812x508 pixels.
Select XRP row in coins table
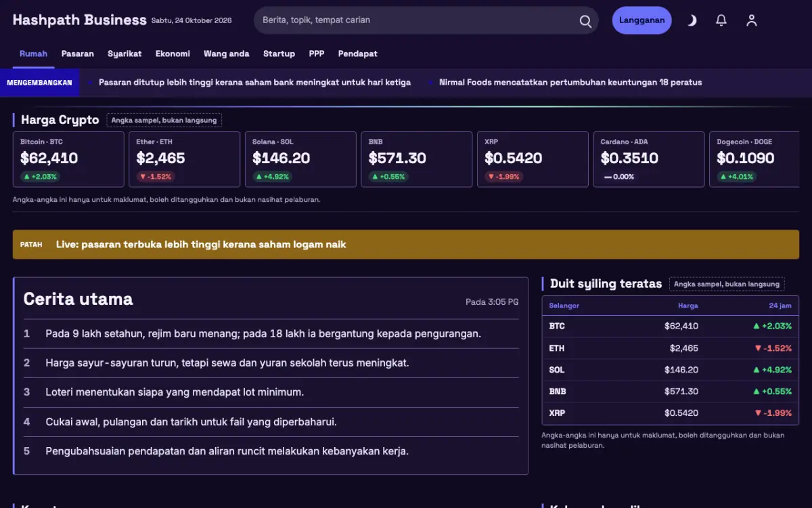671,413
